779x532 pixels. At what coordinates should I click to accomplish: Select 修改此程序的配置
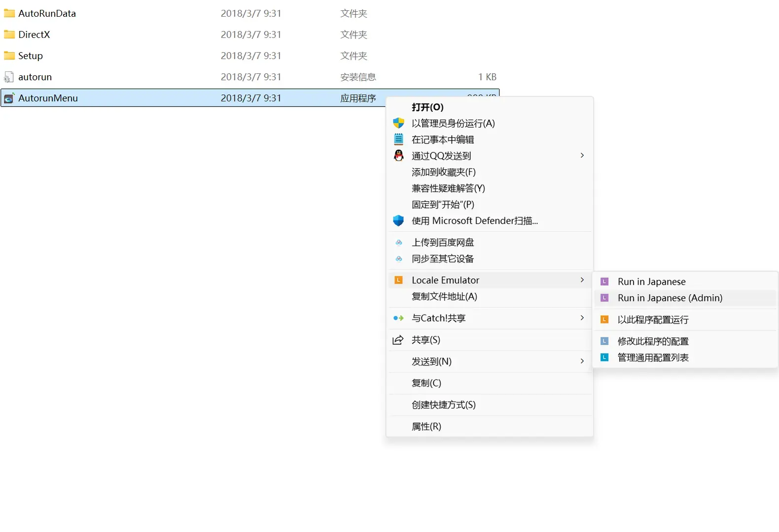coord(685,341)
